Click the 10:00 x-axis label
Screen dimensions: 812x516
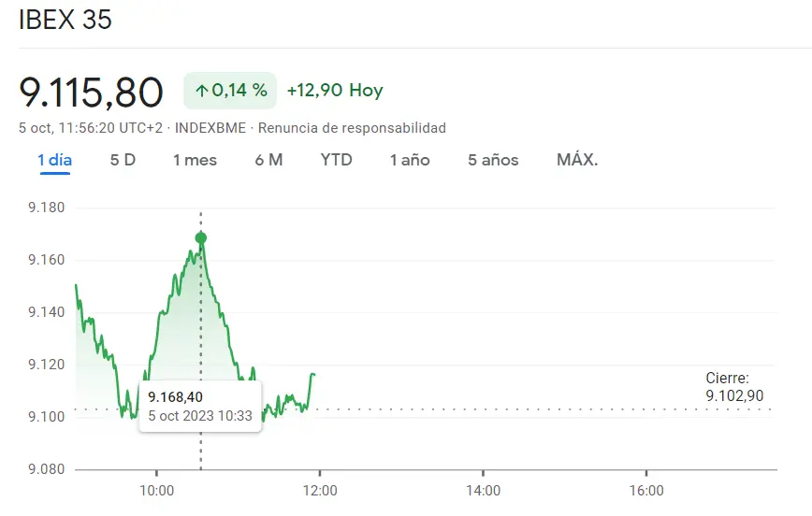point(156,491)
